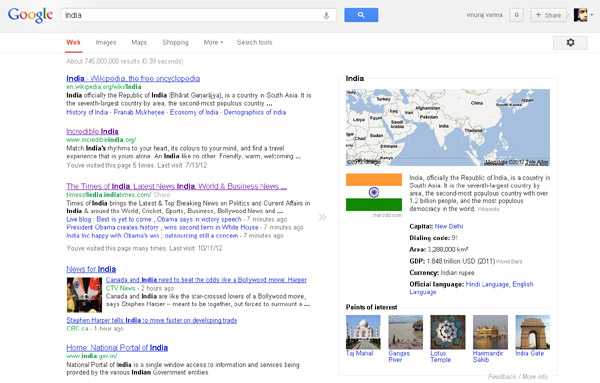Click the Taj Mahal thumbnail
The width and height of the screenshot is (600, 383).
363,332
